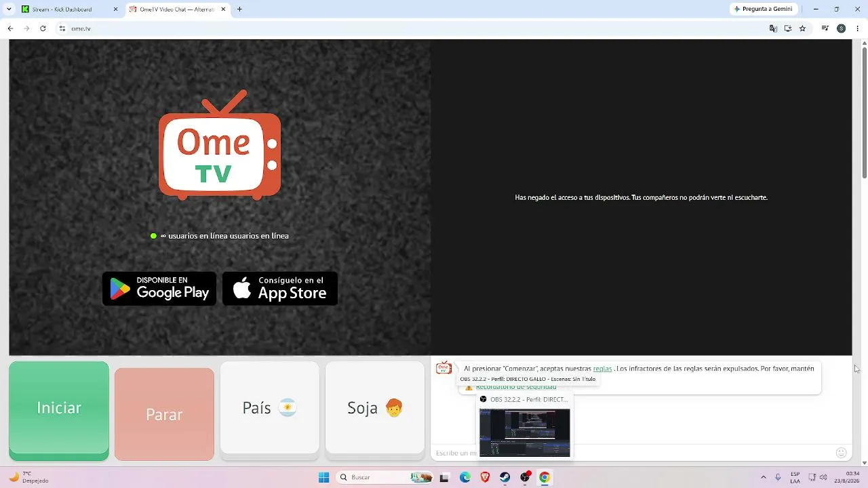Open the País country selector
The image size is (868, 488).
[x=269, y=407]
